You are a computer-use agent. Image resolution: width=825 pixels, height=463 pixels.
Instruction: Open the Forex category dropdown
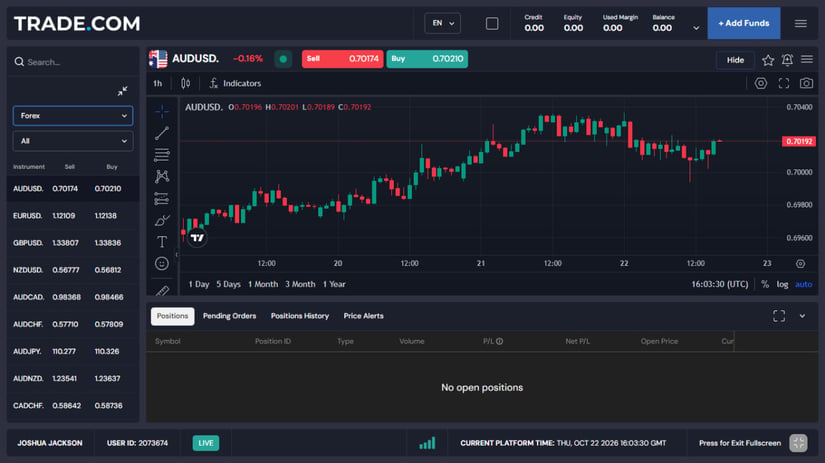point(73,116)
